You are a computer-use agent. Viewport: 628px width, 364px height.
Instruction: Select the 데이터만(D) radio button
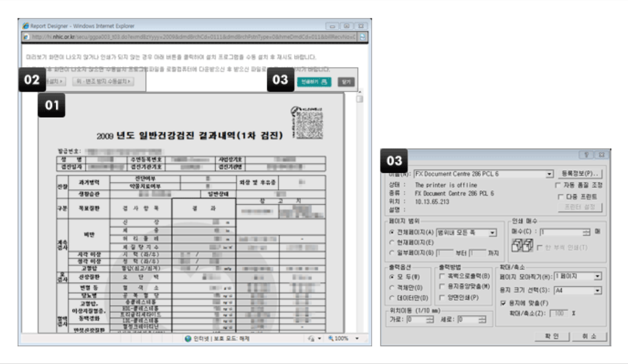point(392,298)
